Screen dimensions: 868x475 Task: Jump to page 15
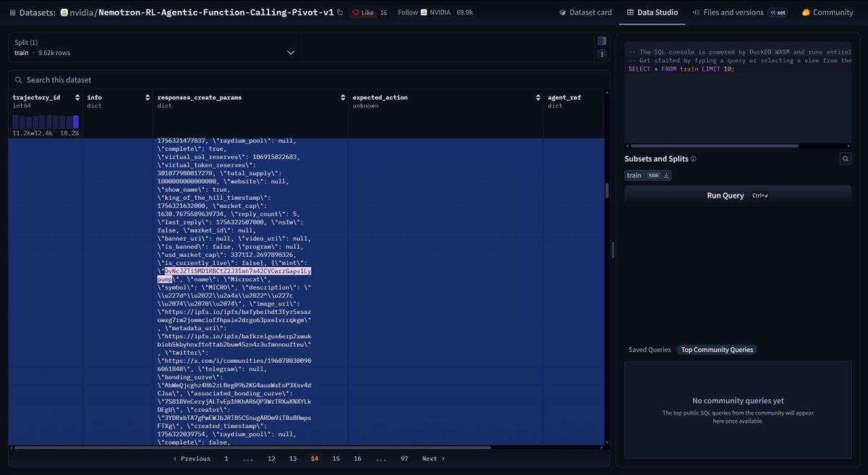pos(336,458)
